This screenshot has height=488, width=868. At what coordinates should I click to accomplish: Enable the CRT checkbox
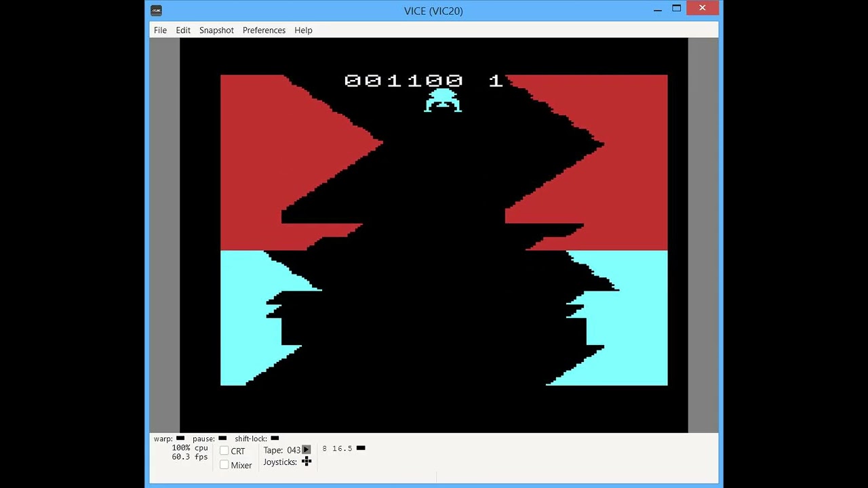tap(224, 451)
